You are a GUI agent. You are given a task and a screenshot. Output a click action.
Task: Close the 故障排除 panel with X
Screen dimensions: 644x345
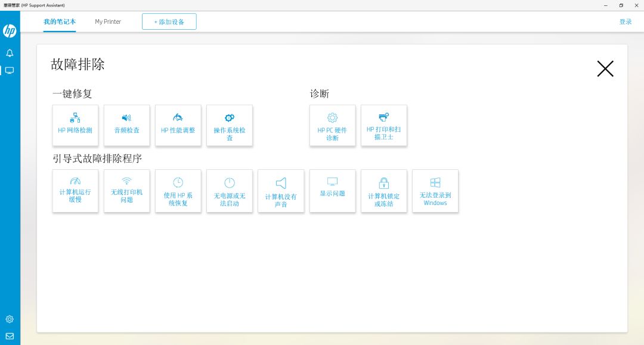coord(605,69)
